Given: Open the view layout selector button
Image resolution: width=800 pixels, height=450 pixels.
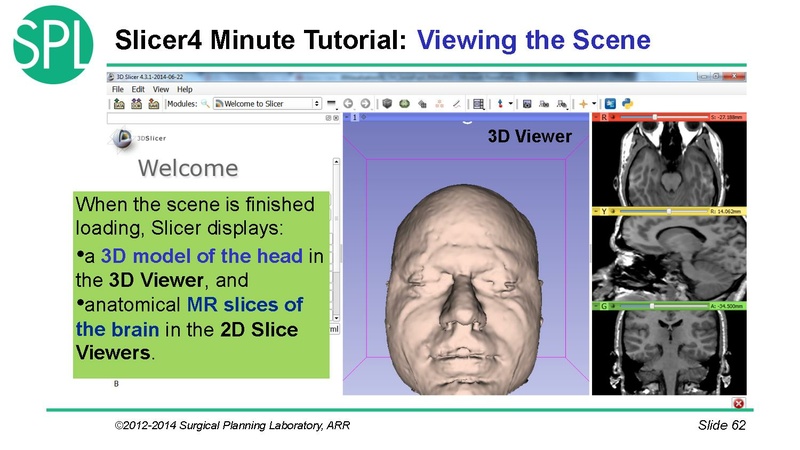Looking at the screenshot, I should [479, 104].
